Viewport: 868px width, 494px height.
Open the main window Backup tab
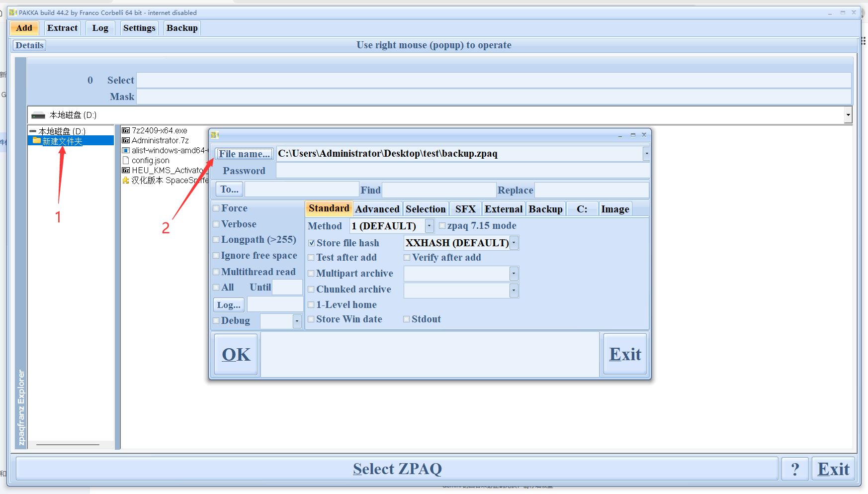(182, 28)
